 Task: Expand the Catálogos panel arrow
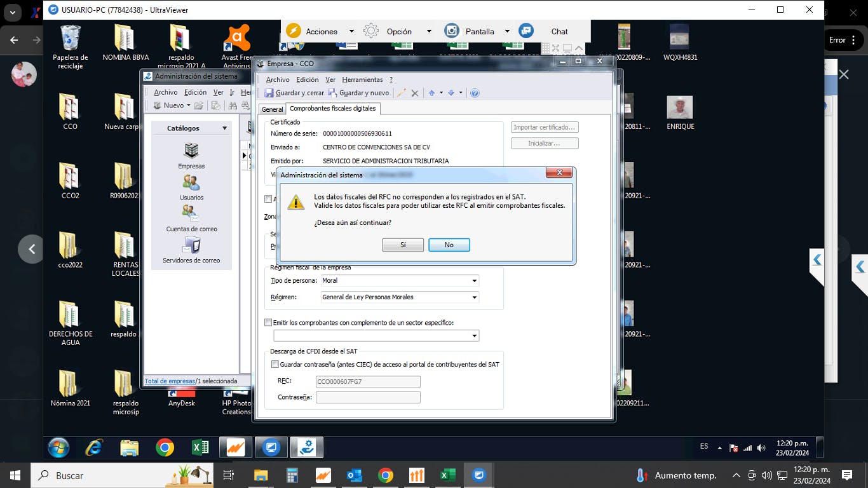pos(224,128)
